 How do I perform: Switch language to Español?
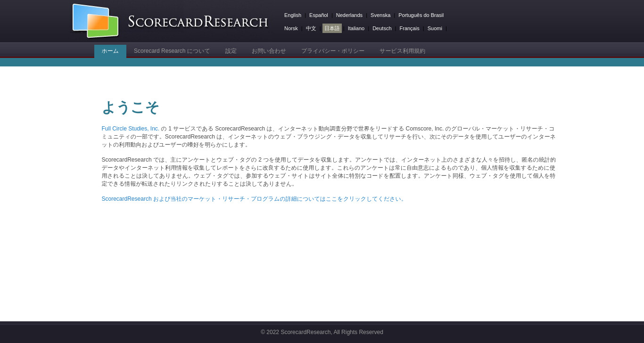(319, 15)
